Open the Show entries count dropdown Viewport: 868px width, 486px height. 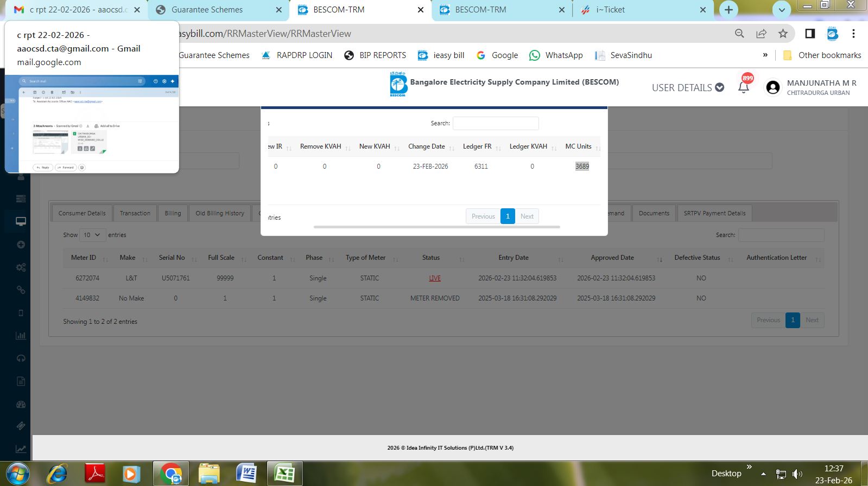tap(92, 235)
